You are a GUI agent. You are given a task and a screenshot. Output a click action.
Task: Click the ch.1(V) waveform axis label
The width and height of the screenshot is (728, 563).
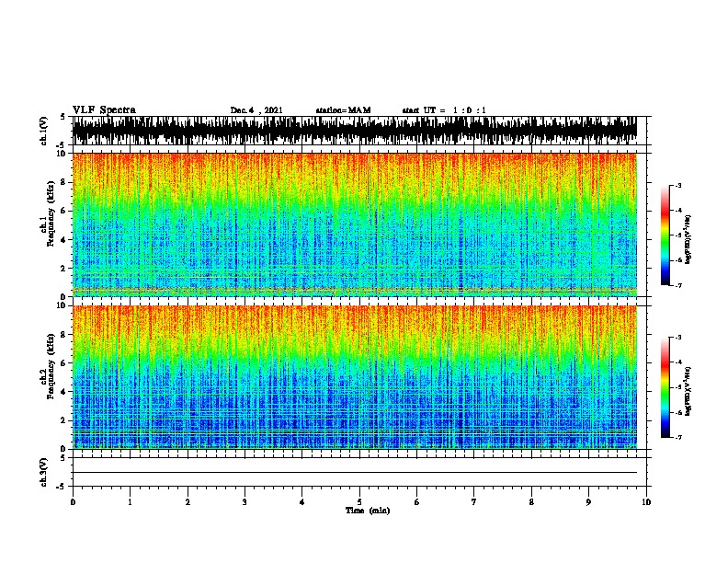point(44,131)
